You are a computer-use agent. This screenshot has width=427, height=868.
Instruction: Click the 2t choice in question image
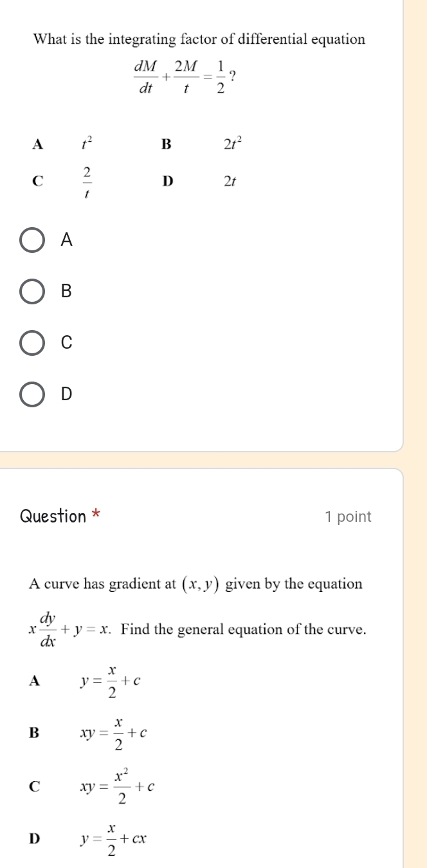[230, 181]
